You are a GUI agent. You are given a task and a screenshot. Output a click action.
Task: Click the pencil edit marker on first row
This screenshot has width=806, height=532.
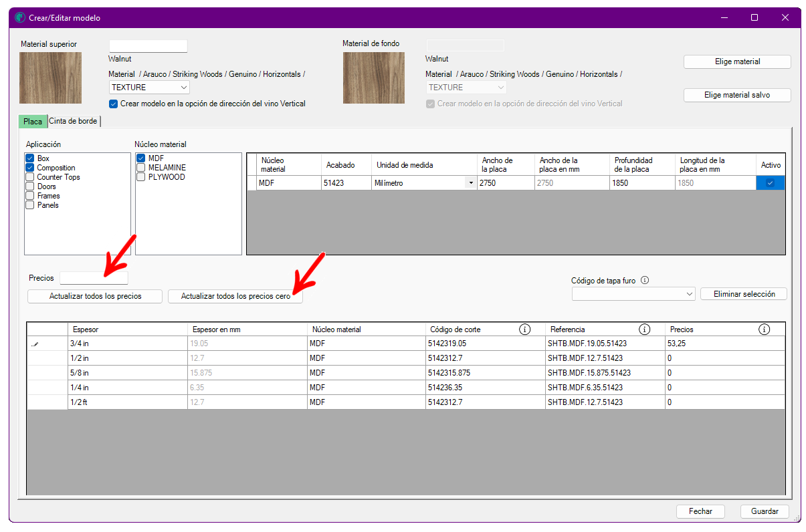(35, 344)
